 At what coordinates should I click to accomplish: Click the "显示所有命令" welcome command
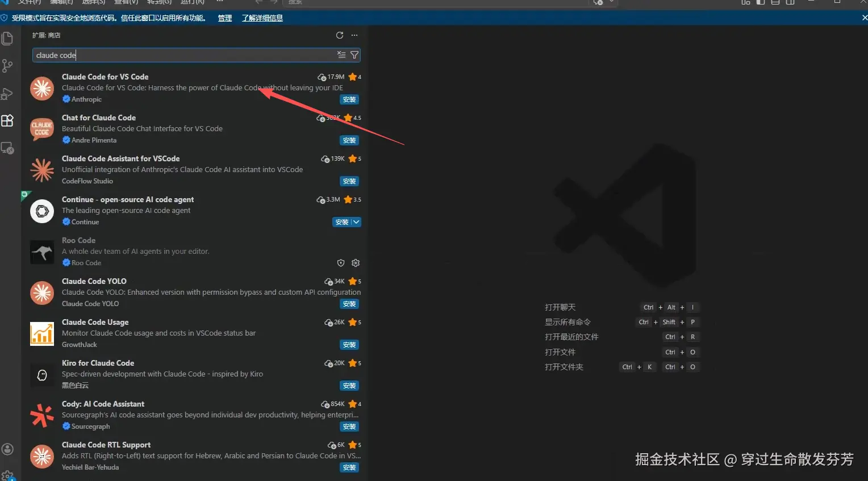click(568, 322)
